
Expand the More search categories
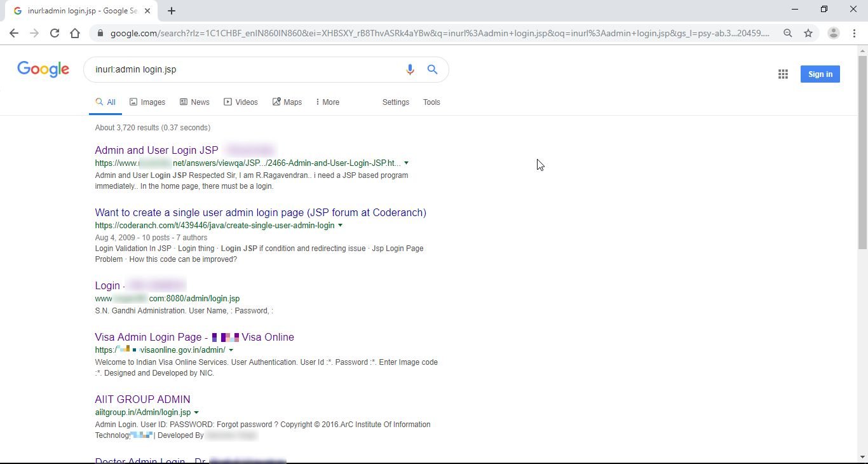pyautogui.click(x=328, y=102)
